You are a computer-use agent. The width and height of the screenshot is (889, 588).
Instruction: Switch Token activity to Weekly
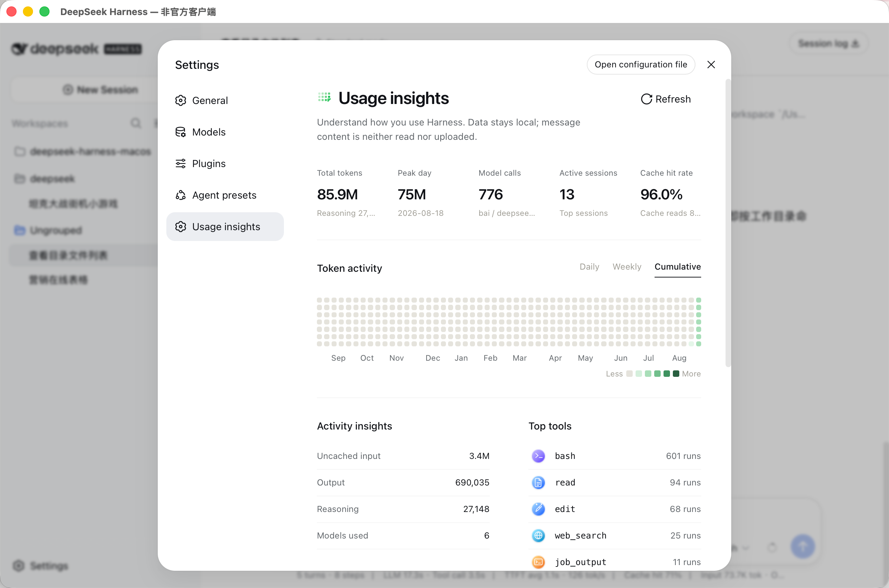pos(627,267)
